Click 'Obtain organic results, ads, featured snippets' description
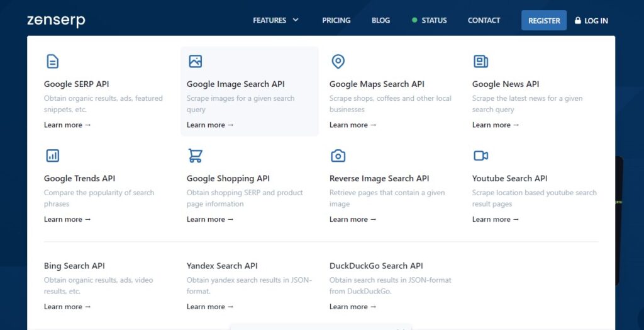The width and height of the screenshot is (644, 330). click(x=103, y=104)
